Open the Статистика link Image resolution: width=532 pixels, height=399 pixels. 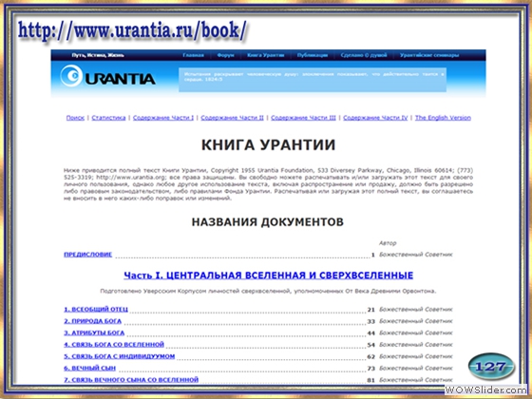tap(108, 118)
